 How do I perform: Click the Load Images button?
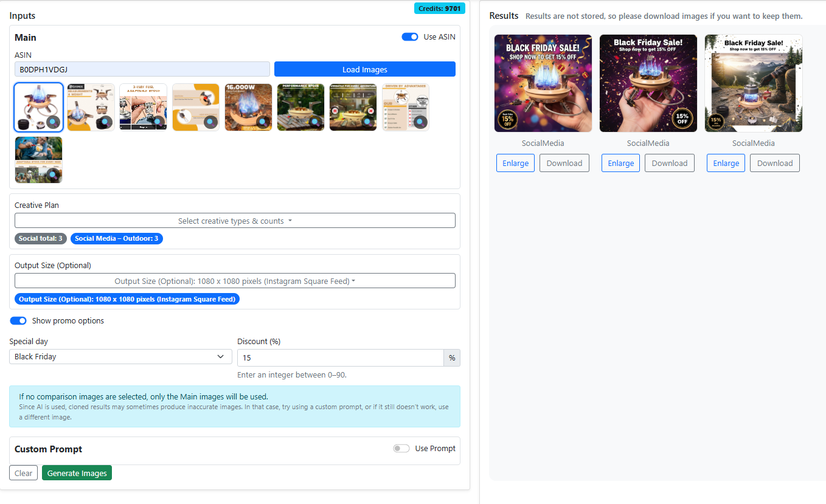(x=364, y=69)
